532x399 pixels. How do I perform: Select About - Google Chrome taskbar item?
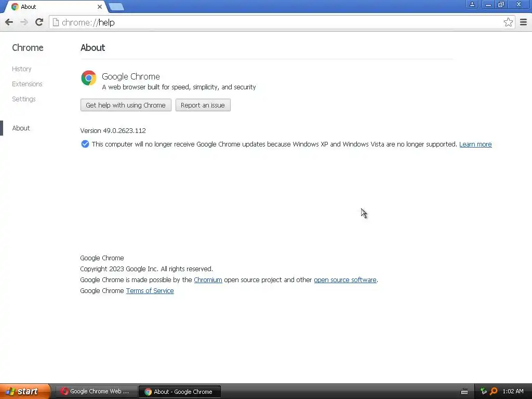pyautogui.click(x=180, y=392)
